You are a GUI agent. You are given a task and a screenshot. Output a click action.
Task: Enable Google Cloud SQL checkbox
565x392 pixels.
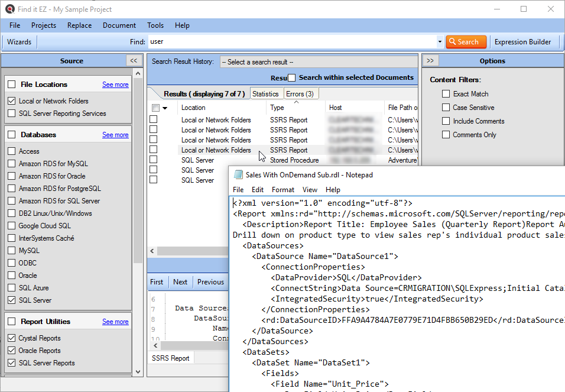[12, 226]
